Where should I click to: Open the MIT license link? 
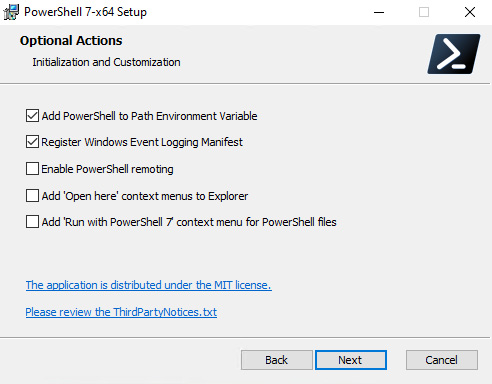149,285
